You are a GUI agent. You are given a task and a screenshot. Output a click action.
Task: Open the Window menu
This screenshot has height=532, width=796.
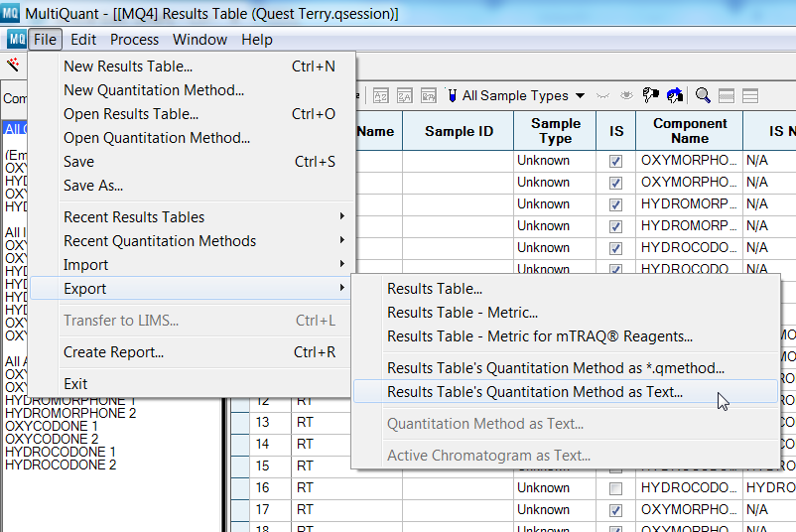(x=199, y=39)
